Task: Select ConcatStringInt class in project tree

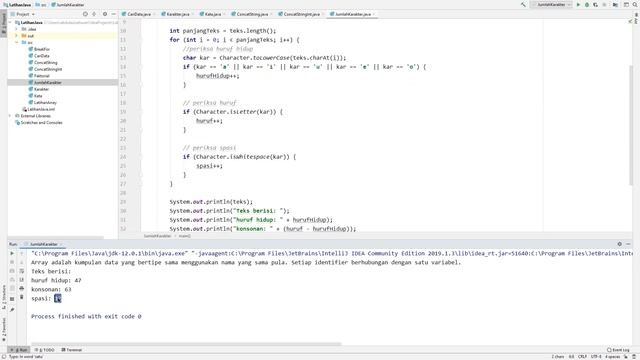Action: click(x=45, y=69)
